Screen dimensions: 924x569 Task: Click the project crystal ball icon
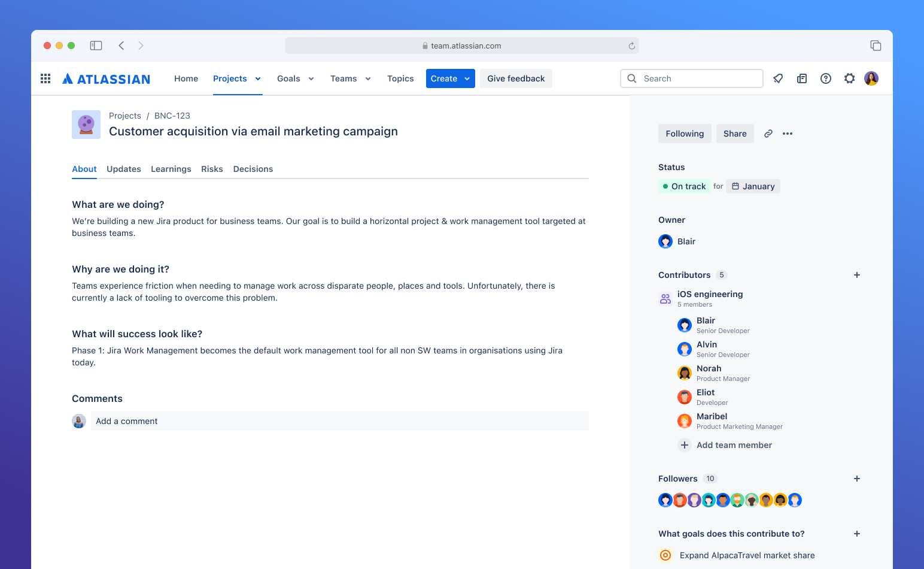click(x=86, y=125)
